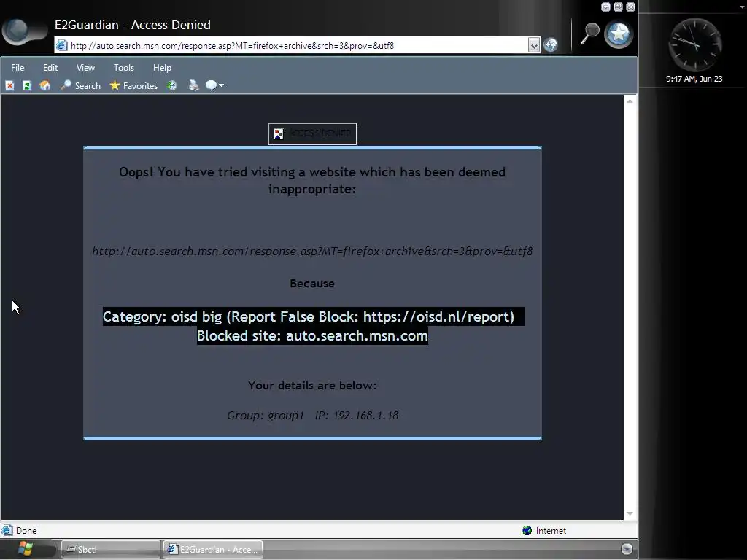This screenshot has width=747, height=560.
Task: Click the Internet zone status indicator
Action: click(x=544, y=531)
